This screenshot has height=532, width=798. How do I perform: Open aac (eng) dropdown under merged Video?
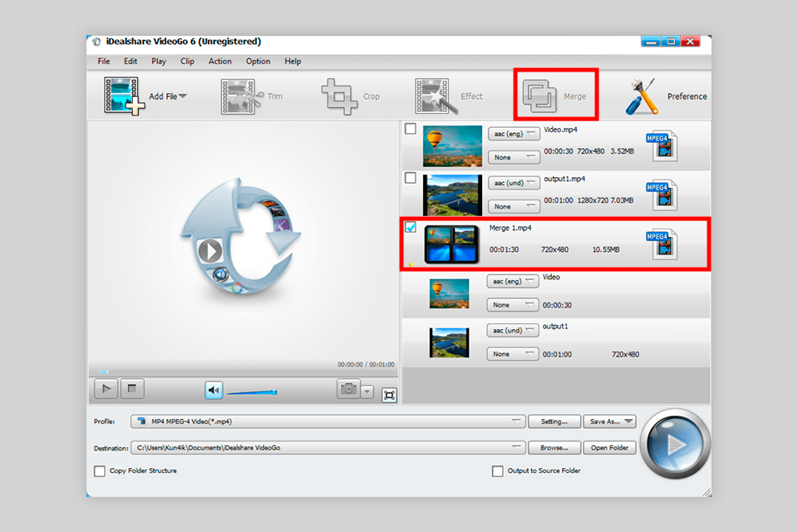513,281
